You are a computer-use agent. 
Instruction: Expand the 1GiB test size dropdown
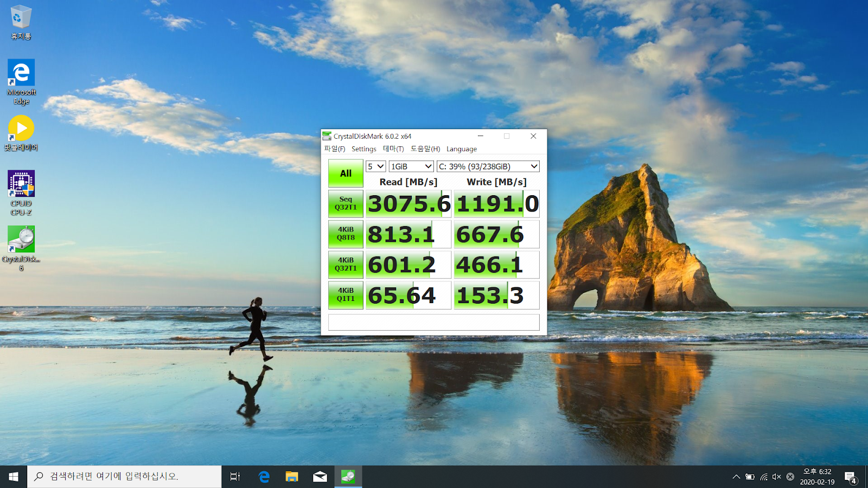(x=411, y=166)
